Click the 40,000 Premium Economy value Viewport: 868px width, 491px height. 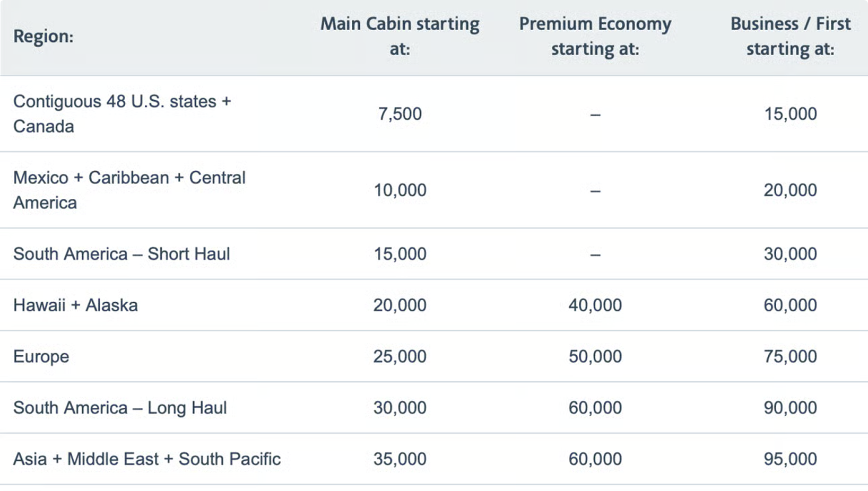(595, 305)
